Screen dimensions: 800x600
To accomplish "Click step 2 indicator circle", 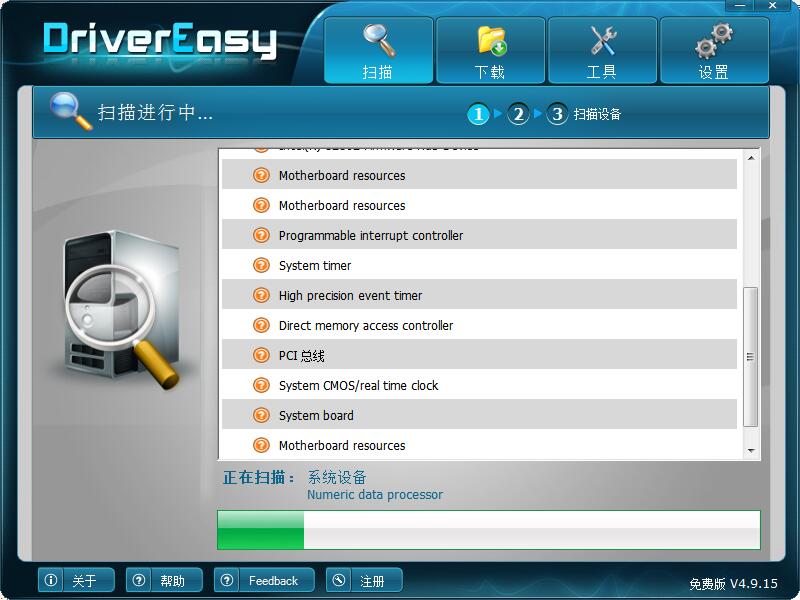I will click(x=518, y=114).
